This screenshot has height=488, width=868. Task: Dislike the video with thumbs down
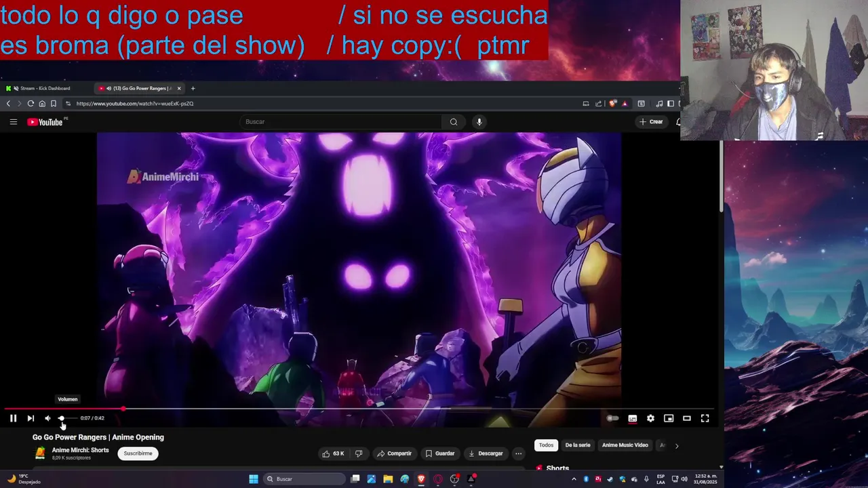pyautogui.click(x=359, y=453)
